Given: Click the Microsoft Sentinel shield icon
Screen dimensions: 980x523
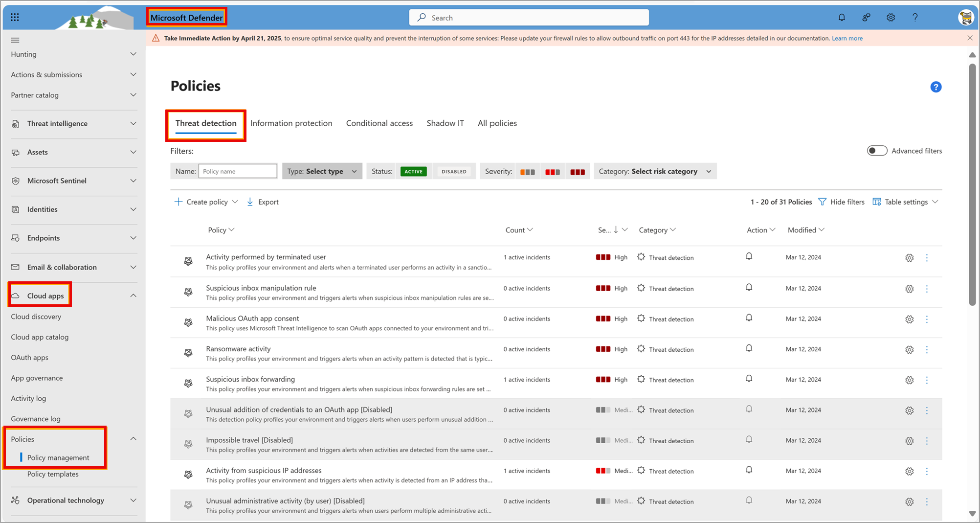Looking at the screenshot, I should (16, 181).
